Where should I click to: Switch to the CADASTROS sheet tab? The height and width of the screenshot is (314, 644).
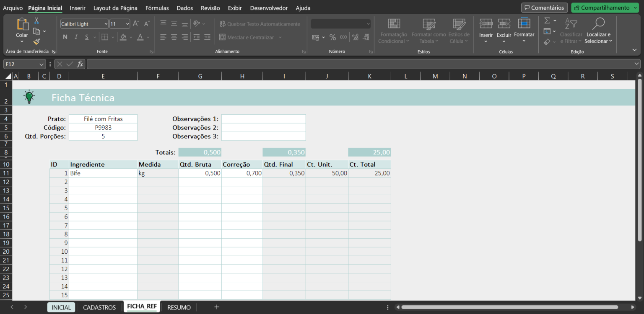99,307
